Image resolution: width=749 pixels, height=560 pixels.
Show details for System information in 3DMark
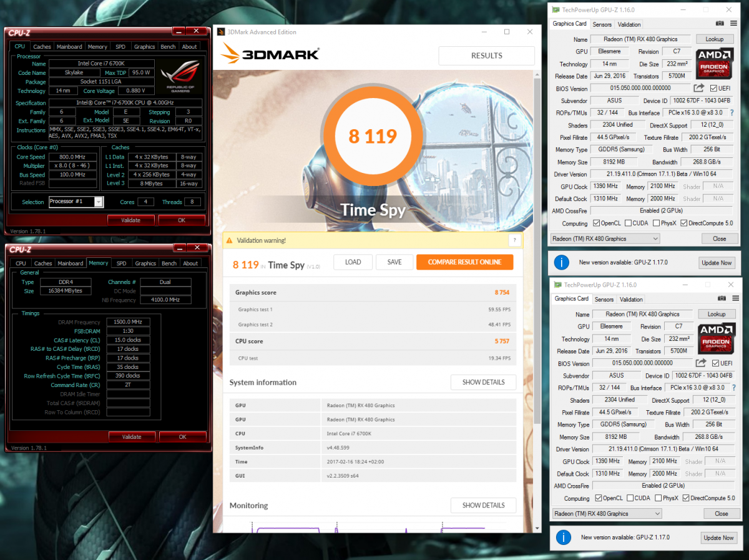click(484, 382)
